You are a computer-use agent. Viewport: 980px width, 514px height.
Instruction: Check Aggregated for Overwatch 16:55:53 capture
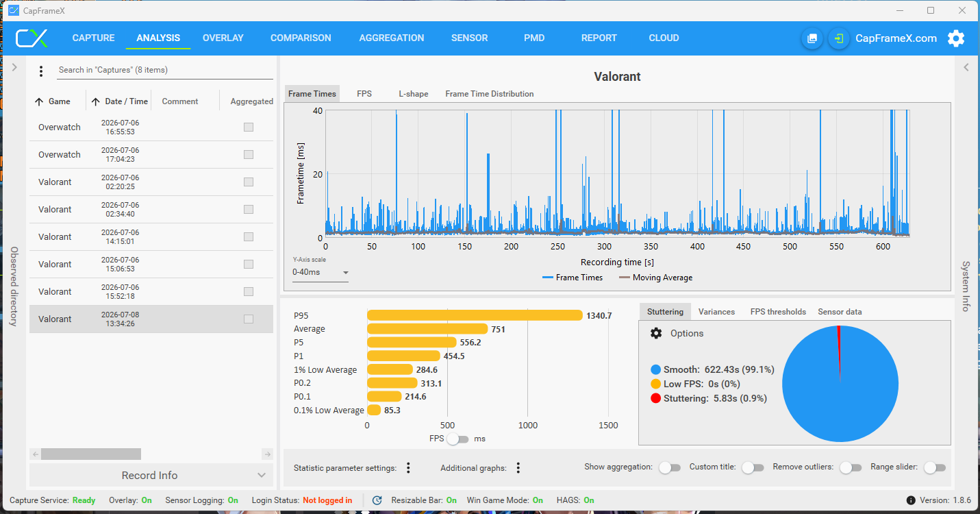pos(249,127)
